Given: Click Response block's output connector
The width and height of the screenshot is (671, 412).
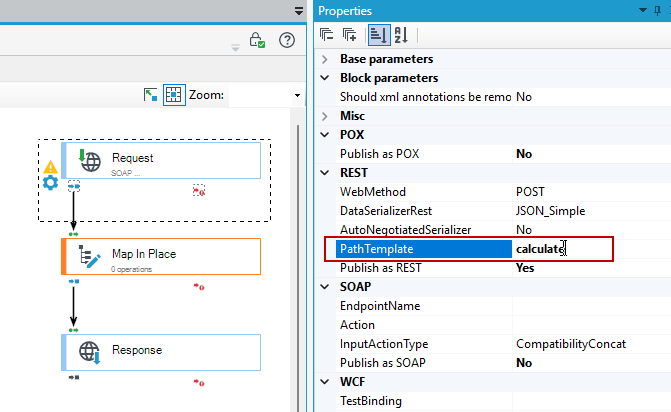Looking at the screenshot, I should [74, 377].
